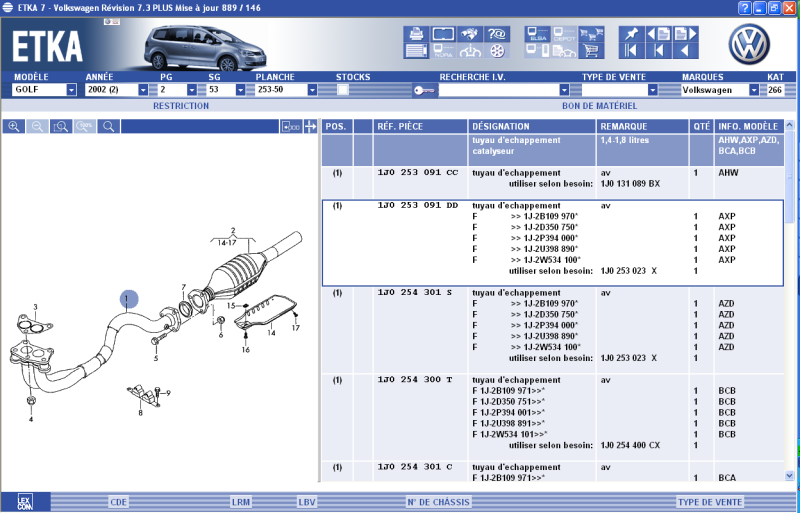Open the ANNÉE dropdown showing 2002 (2)
This screenshot has width=800, height=513.
click(x=143, y=90)
